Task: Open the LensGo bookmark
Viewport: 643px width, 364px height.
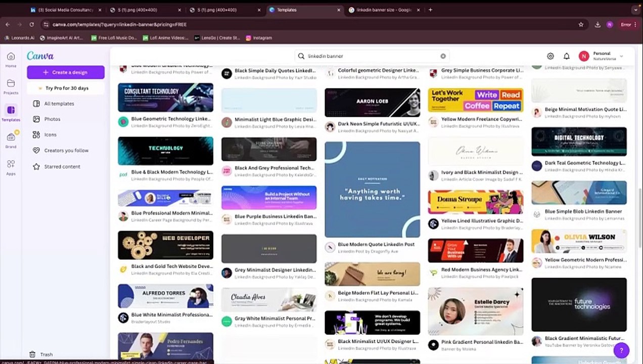Action: click(x=217, y=38)
